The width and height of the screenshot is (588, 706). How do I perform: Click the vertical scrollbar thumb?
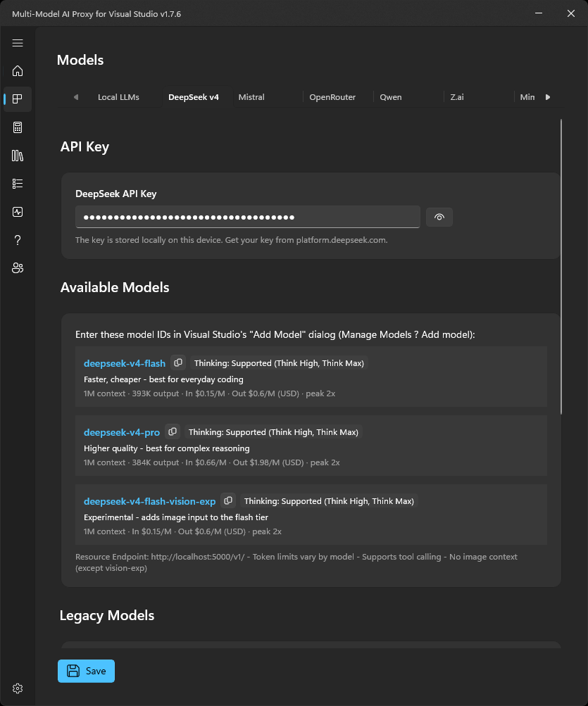click(x=561, y=267)
